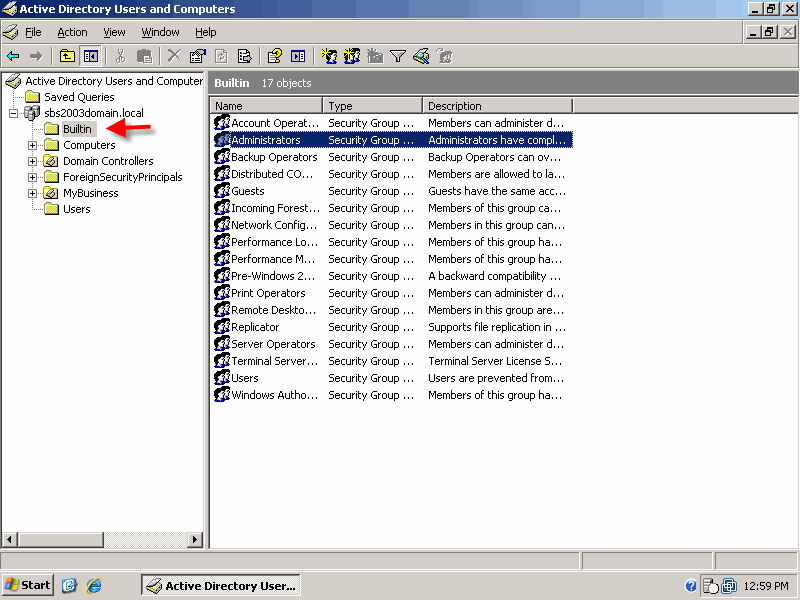Click the Delete X icon
800x600 pixels.
174,56
